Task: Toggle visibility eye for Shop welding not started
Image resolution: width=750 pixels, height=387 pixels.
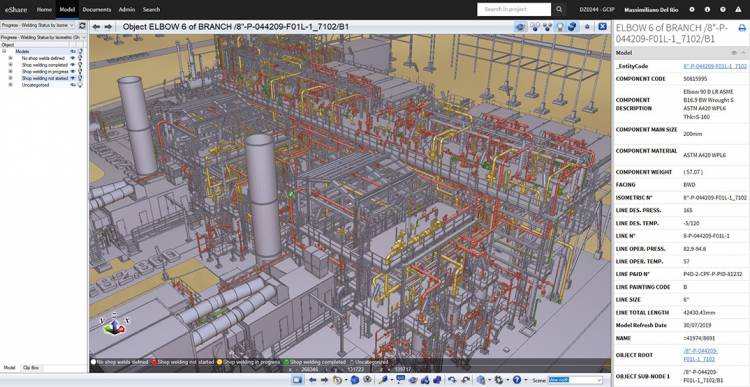Action: (73, 78)
